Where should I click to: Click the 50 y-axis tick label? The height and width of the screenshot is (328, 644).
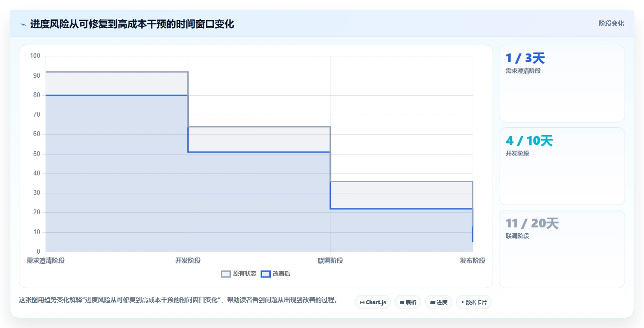click(x=37, y=154)
